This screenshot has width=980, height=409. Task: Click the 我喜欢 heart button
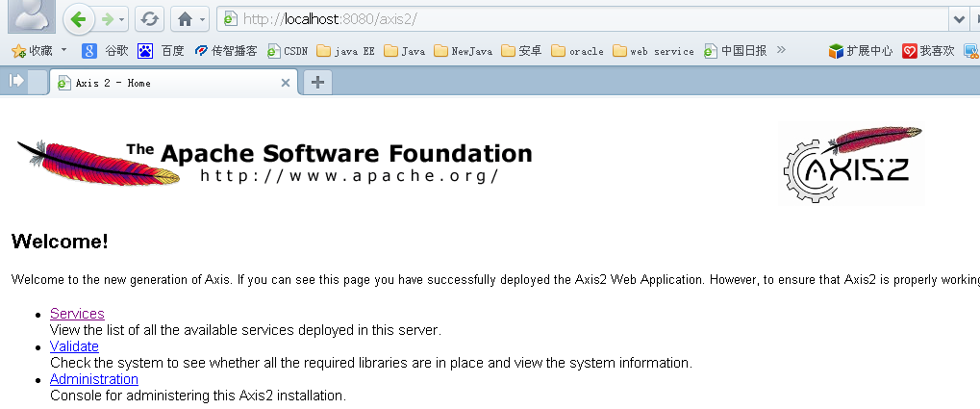click(928, 51)
